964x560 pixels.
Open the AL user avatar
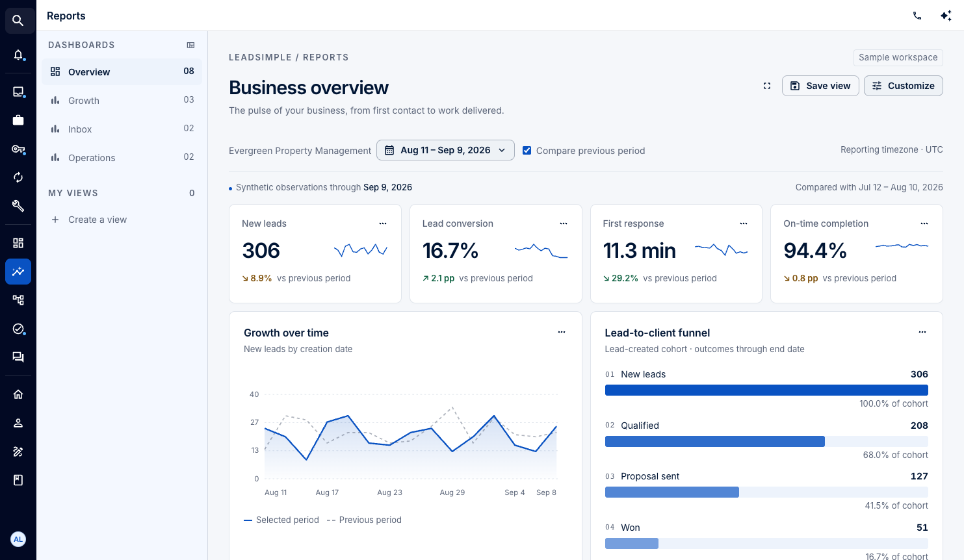pyautogui.click(x=18, y=539)
